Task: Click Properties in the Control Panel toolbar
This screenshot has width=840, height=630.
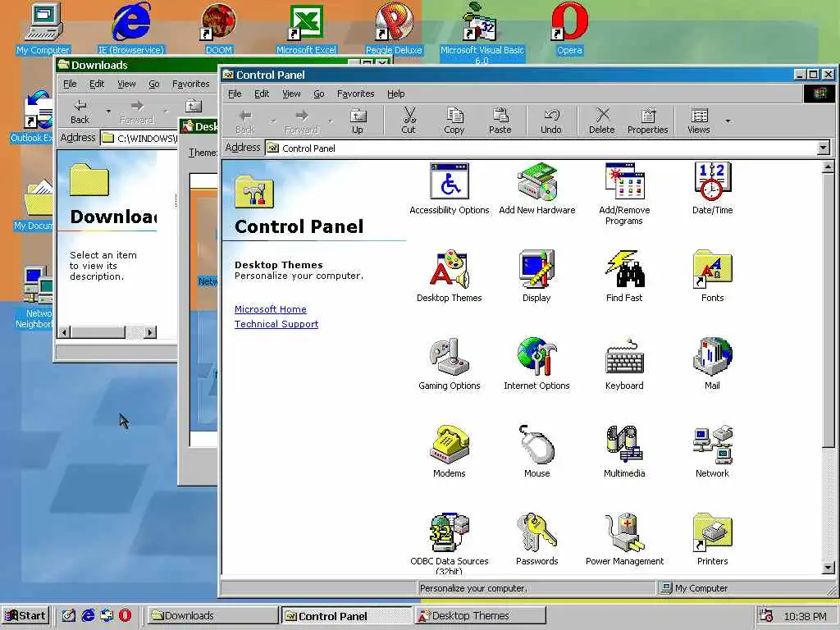Action: 648,121
